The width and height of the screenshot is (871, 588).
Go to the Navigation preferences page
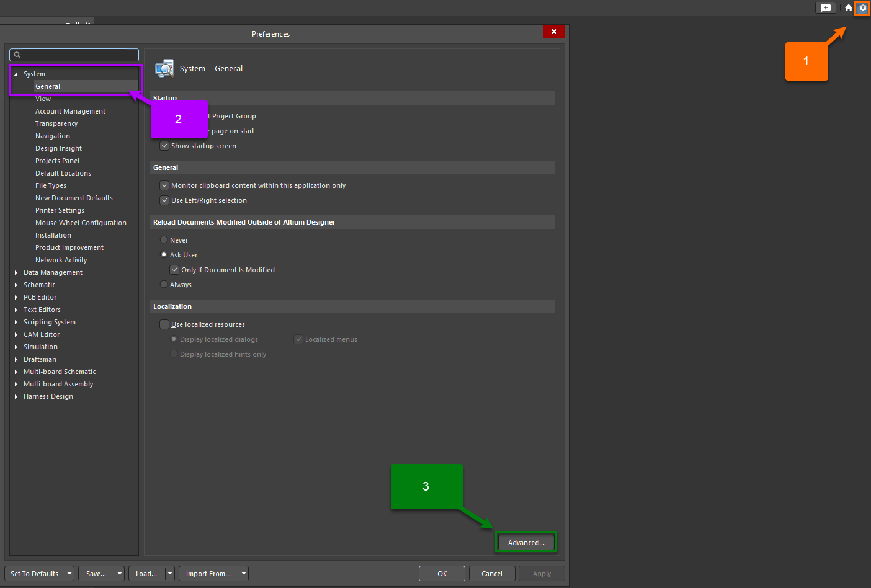click(x=53, y=136)
